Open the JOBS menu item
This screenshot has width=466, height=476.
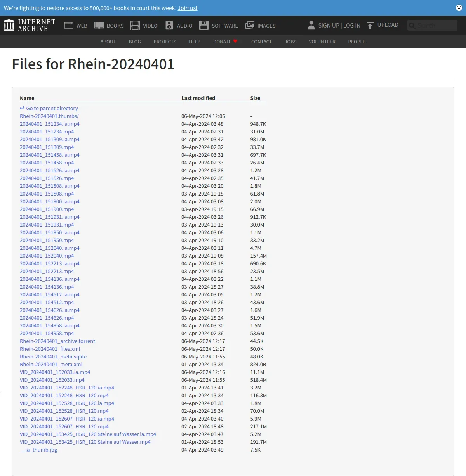290,42
